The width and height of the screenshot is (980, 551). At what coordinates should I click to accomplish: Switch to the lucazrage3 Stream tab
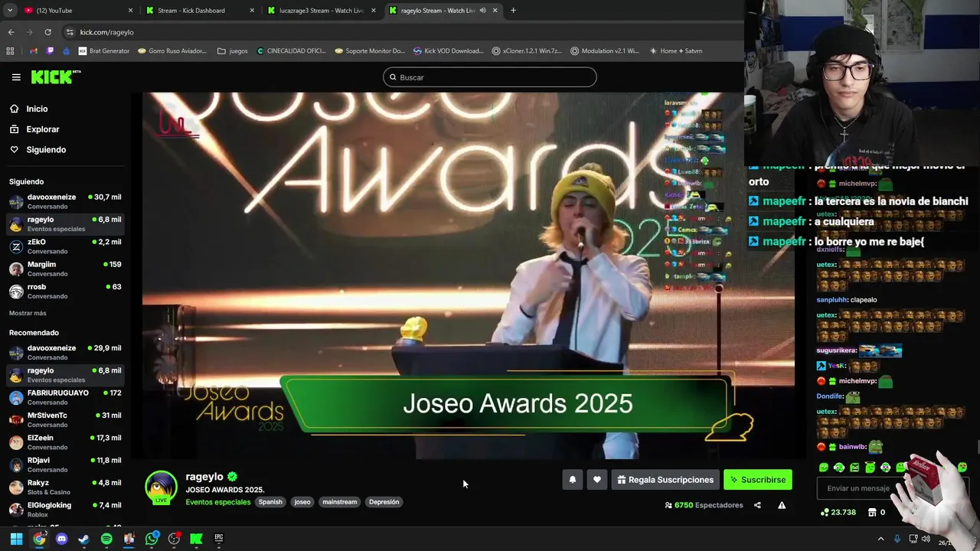coord(322,11)
